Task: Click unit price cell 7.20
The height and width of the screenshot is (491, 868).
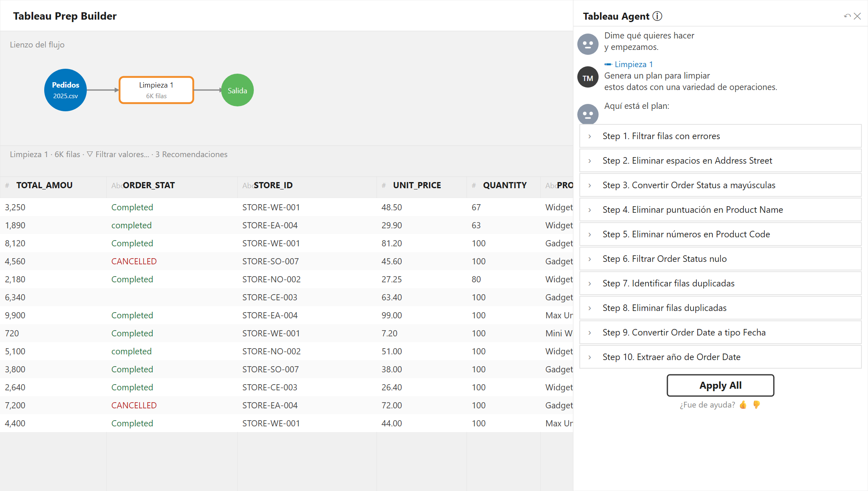Action: click(x=389, y=333)
